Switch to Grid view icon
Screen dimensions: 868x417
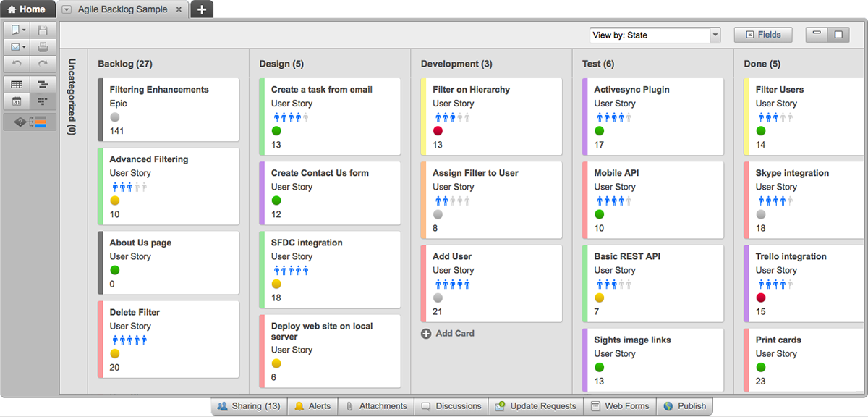click(17, 85)
